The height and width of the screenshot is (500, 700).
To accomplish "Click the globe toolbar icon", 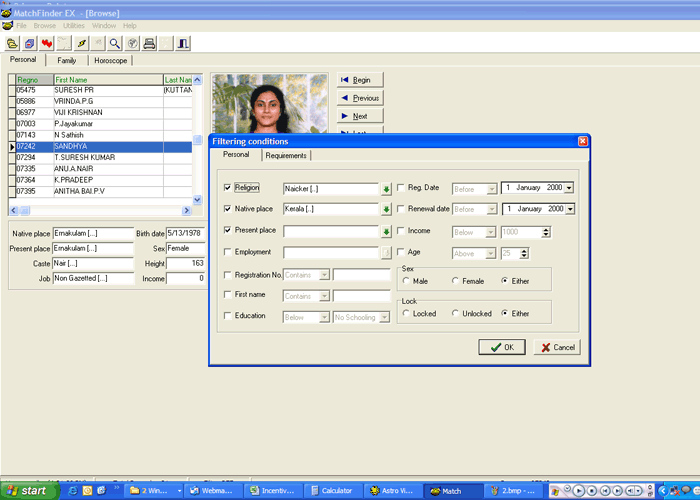I will coord(132,43).
